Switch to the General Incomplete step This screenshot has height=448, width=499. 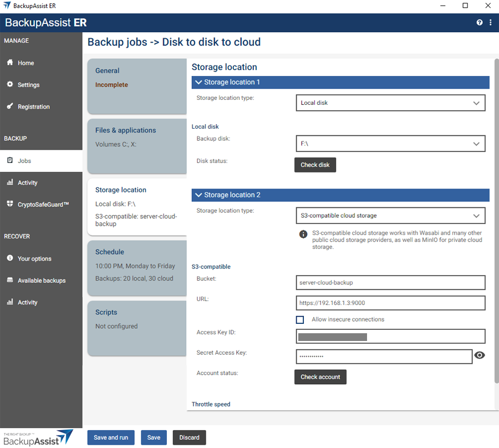137,86
